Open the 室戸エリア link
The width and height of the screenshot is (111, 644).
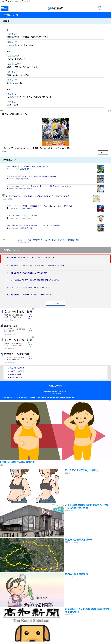point(12,102)
